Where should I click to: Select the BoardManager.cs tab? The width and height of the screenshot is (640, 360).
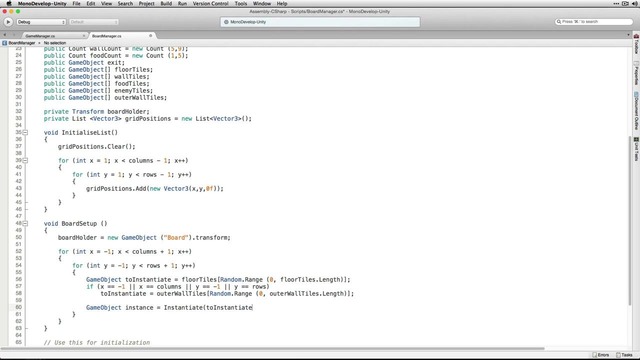107,36
